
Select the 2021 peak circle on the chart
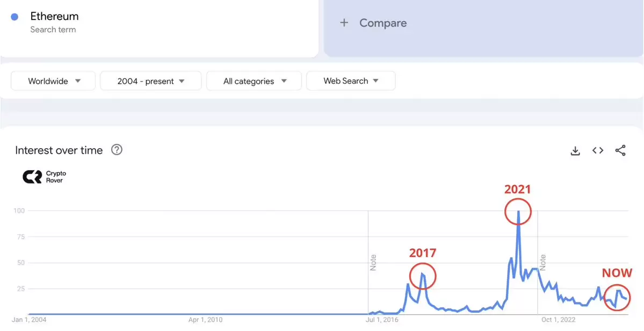[518, 212]
